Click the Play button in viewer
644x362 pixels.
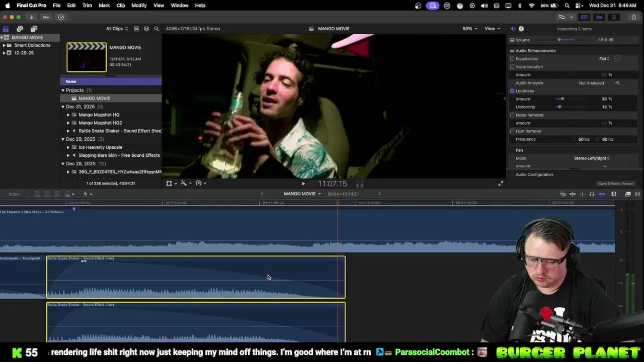303,184
